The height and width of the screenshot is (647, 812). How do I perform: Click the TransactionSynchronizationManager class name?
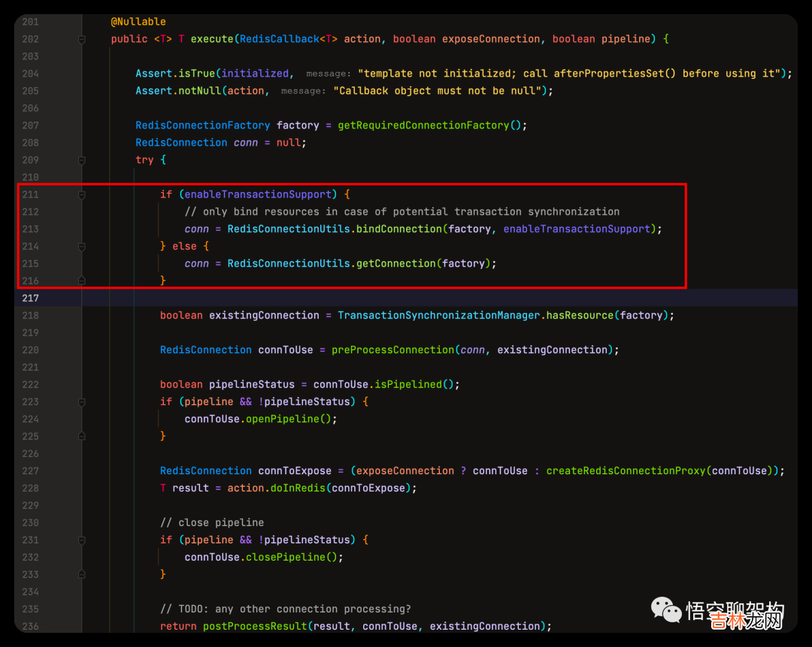click(438, 316)
